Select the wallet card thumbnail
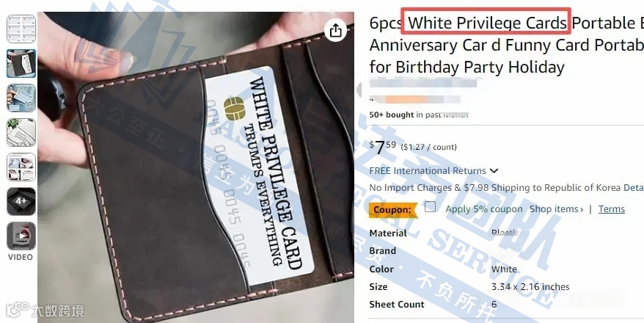The image size is (644, 323). 21,63
